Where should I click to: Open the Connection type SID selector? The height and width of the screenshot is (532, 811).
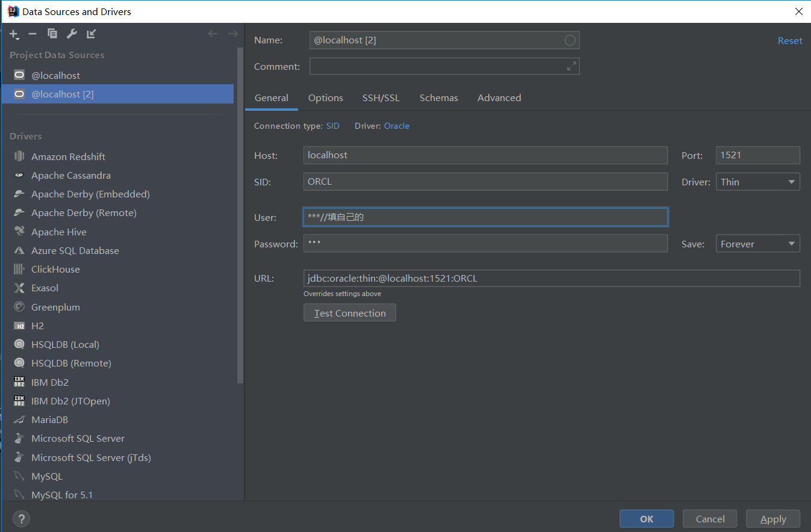332,126
